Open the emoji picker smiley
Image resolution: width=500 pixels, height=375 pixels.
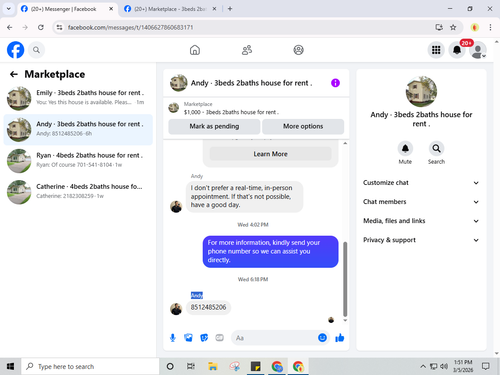pyautogui.click(x=322, y=338)
